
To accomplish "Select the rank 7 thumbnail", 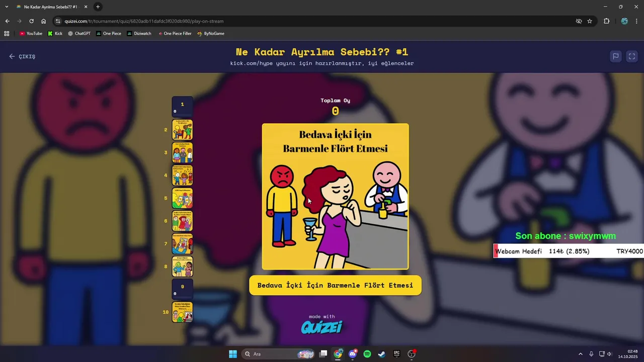I will coord(182,244).
